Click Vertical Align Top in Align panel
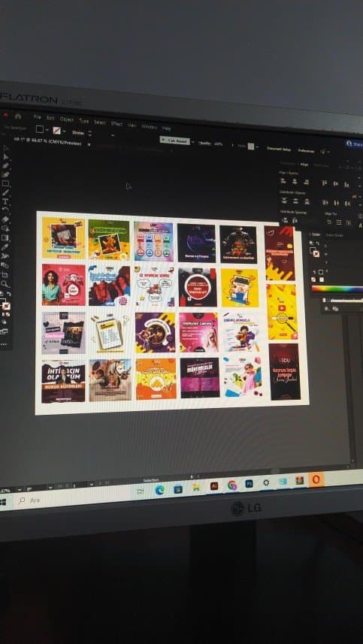363x644 pixels. pos(324,183)
